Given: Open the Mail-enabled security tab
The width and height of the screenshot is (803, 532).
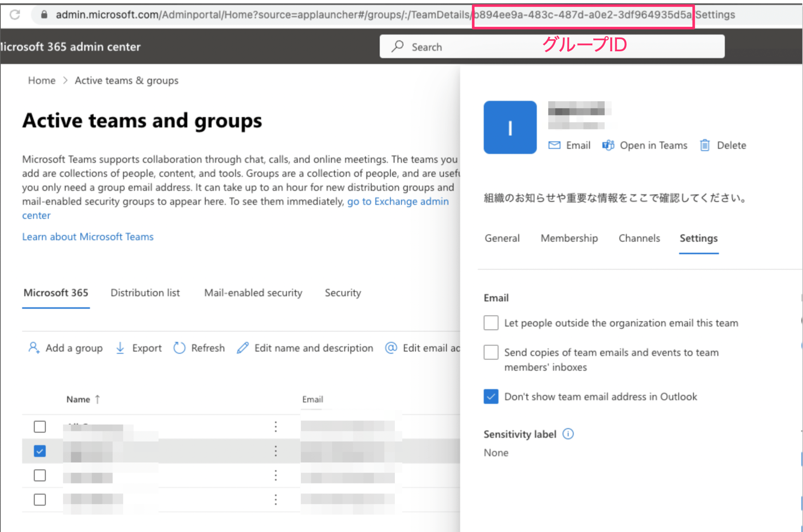Looking at the screenshot, I should pyautogui.click(x=253, y=293).
